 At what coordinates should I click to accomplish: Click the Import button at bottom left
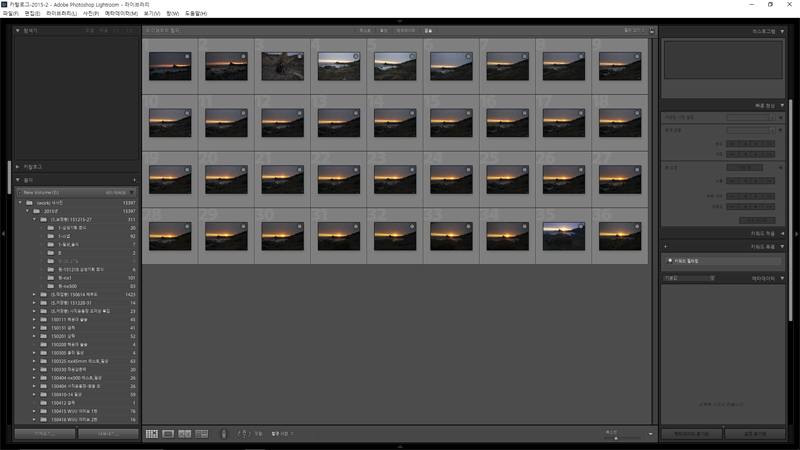click(x=43, y=435)
